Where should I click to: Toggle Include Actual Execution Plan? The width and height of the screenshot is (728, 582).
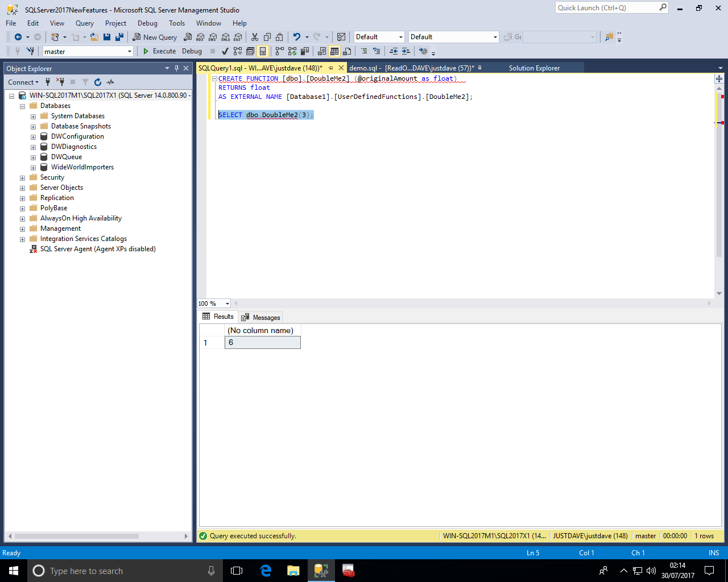[279, 51]
